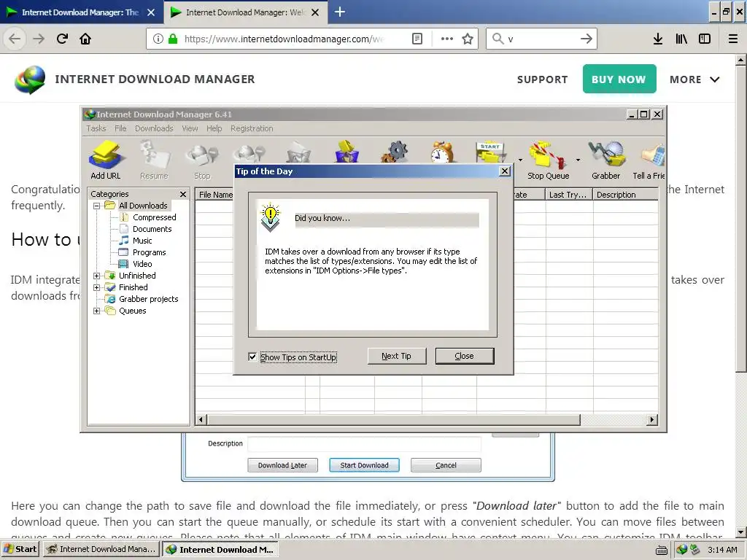Open the Firefox library icon
The width and height of the screenshot is (747, 560).
pyautogui.click(x=681, y=39)
